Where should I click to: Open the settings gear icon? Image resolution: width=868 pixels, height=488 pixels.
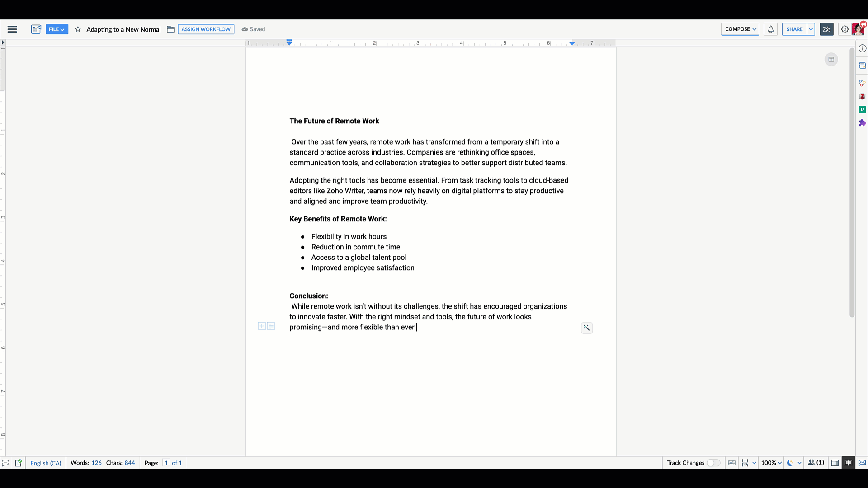[x=844, y=29]
